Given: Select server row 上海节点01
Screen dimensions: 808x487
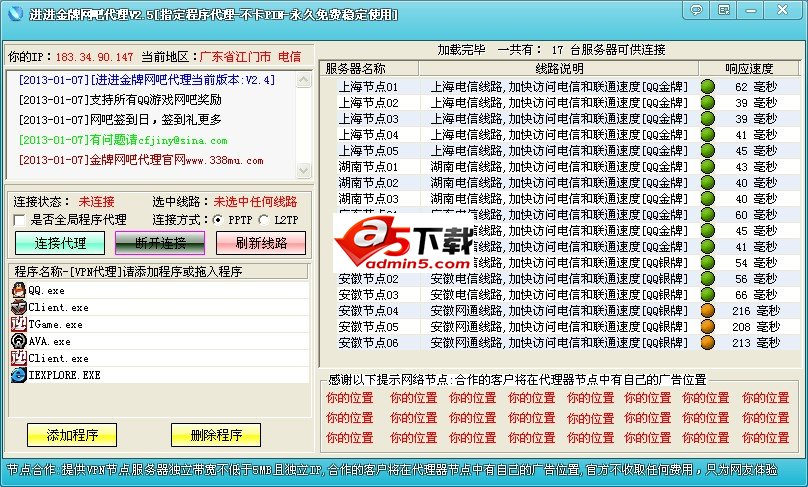Looking at the screenshot, I should coord(561,87).
